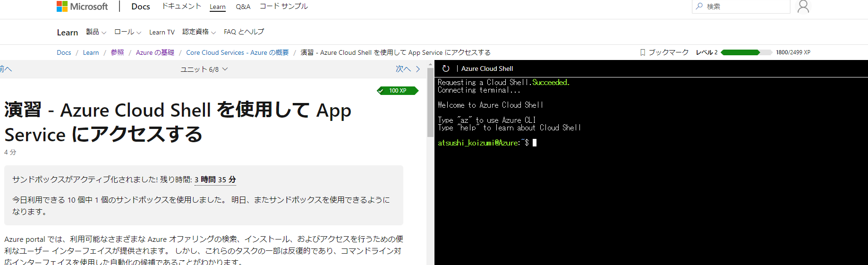
Task: Expand the 製品 dropdown menu
Action: tap(96, 32)
